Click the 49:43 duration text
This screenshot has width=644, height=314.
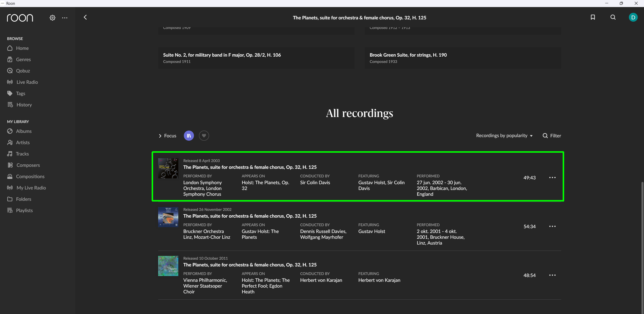(x=529, y=178)
